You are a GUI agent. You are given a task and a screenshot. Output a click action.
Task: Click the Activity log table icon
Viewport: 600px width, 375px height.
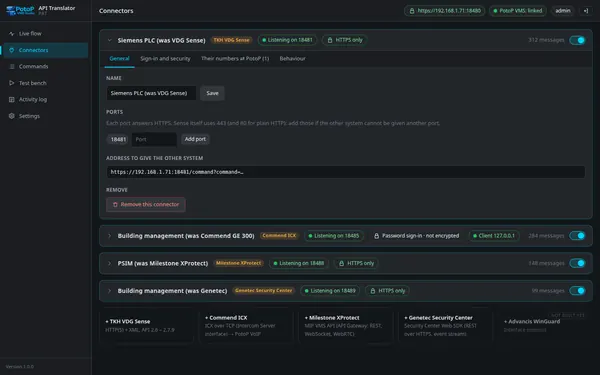click(11, 99)
